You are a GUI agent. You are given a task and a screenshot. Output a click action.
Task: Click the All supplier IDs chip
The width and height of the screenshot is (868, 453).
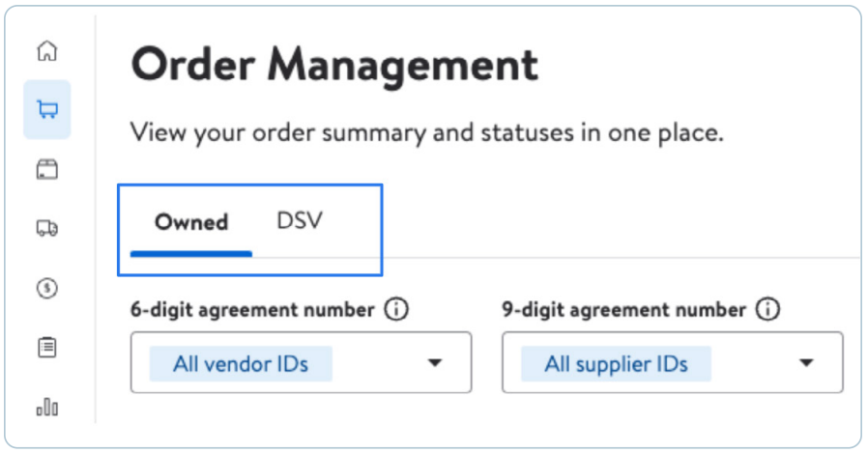point(616,364)
